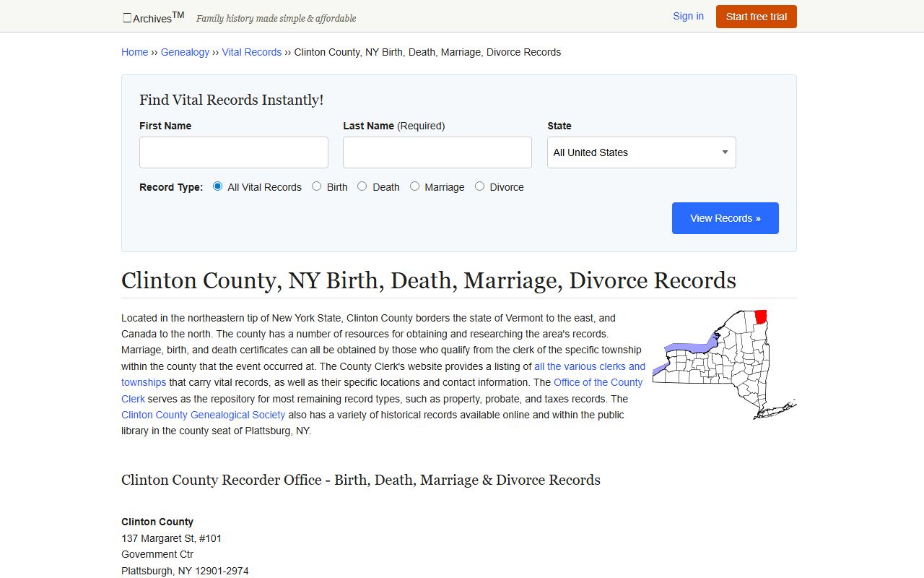The image size is (924, 578).
Task: Select the Divorce record type radio button
Action: 480,186
